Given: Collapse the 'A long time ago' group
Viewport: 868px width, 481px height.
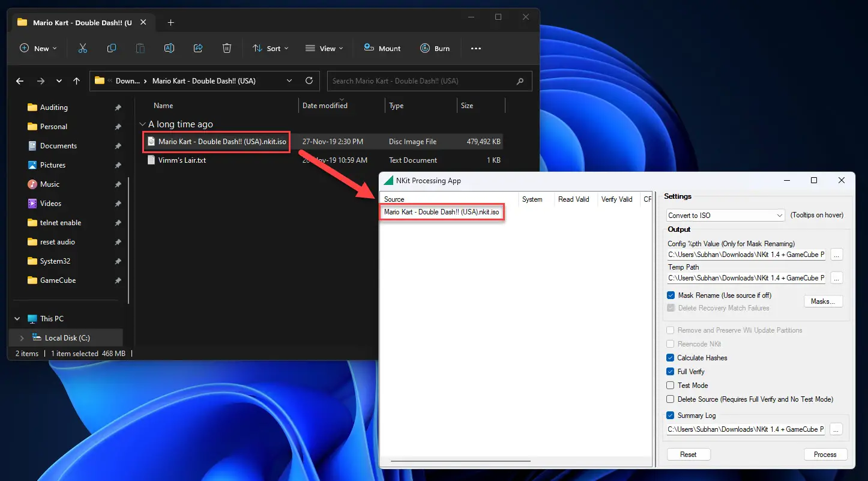Looking at the screenshot, I should click(142, 124).
